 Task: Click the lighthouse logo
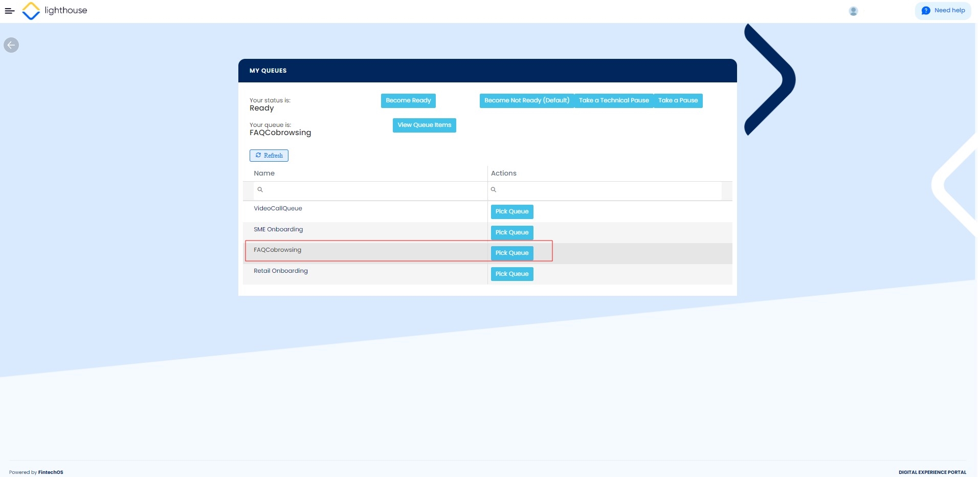tap(31, 11)
